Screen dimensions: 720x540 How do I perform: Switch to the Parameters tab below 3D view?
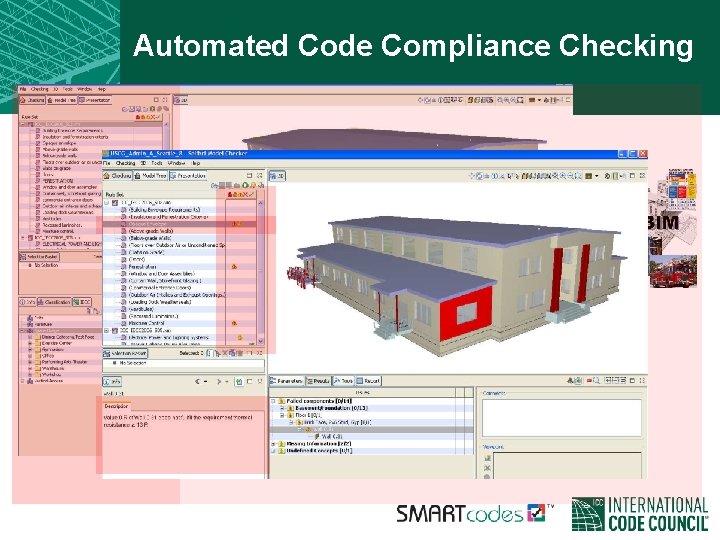coord(287,381)
